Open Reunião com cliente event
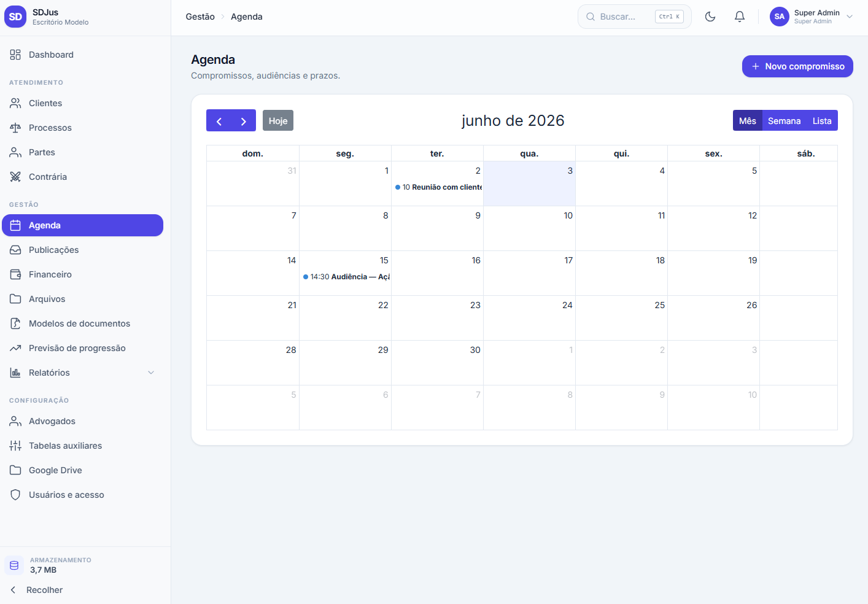 pyautogui.click(x=438, y=187)
